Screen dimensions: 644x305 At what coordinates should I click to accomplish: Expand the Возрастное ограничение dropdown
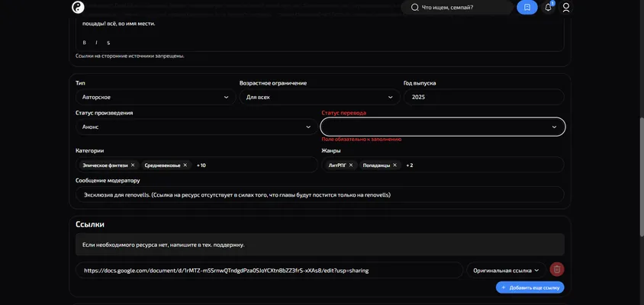[320, 98]
